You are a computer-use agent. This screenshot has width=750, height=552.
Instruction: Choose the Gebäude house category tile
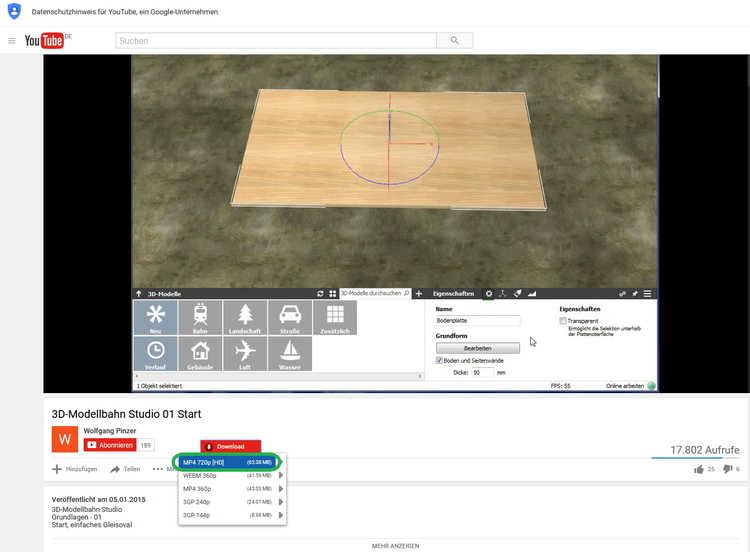[200, 353]
